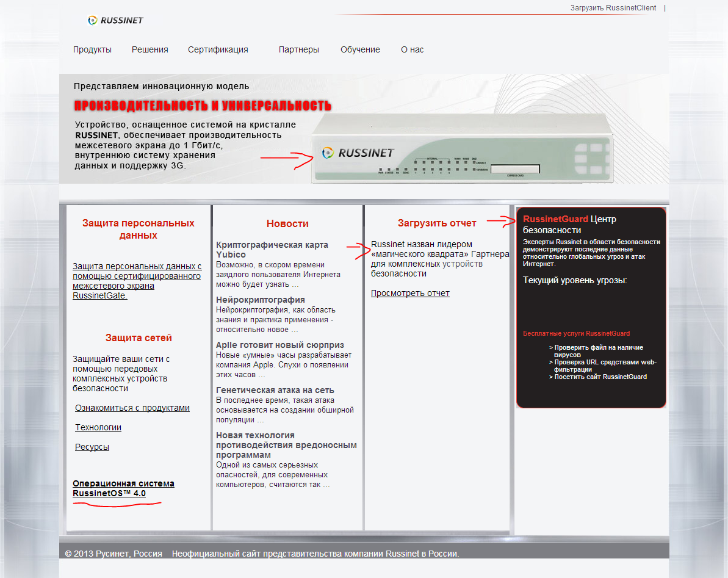Open the Обучение menu item

coord(360,49)
